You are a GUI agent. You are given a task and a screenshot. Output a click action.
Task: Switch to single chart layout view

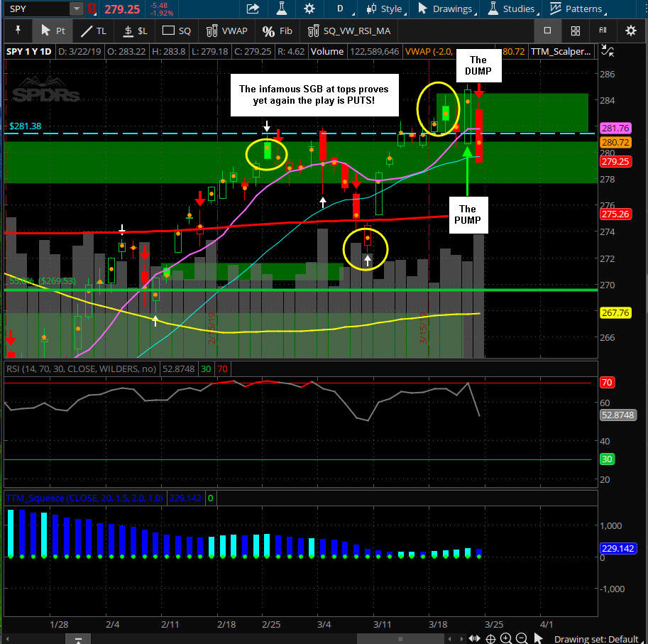click(x=547, y=31)
